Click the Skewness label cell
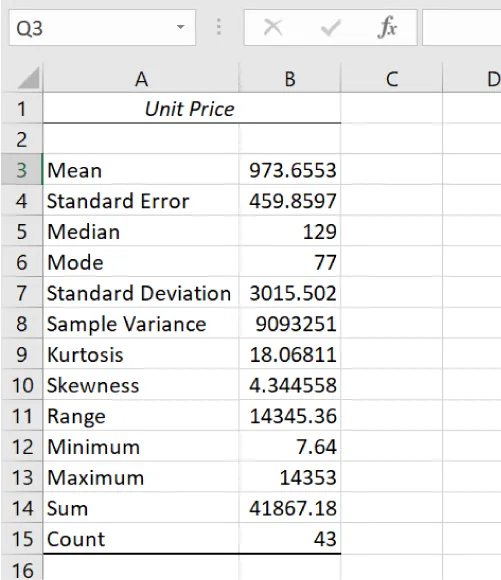 141,384
